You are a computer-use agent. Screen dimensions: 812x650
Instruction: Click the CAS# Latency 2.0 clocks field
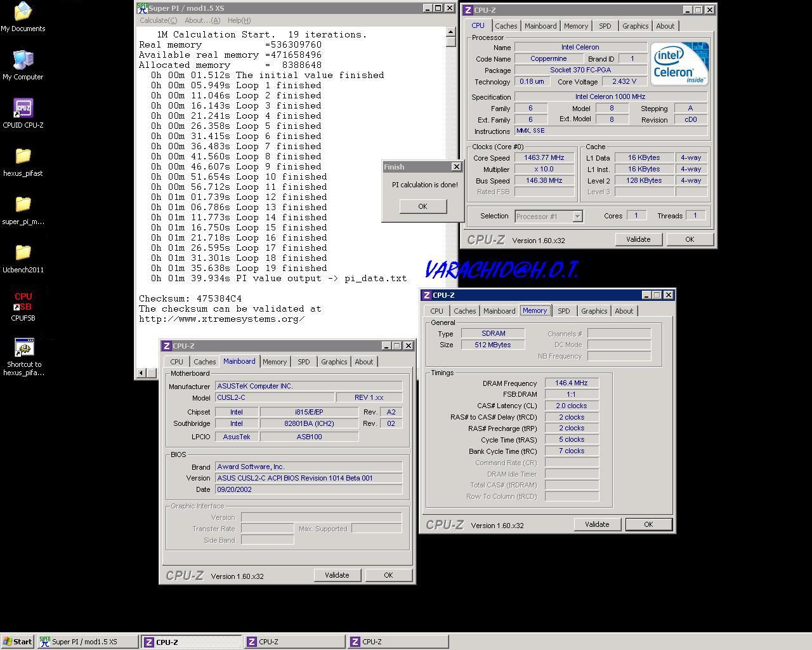pos(572,406)
